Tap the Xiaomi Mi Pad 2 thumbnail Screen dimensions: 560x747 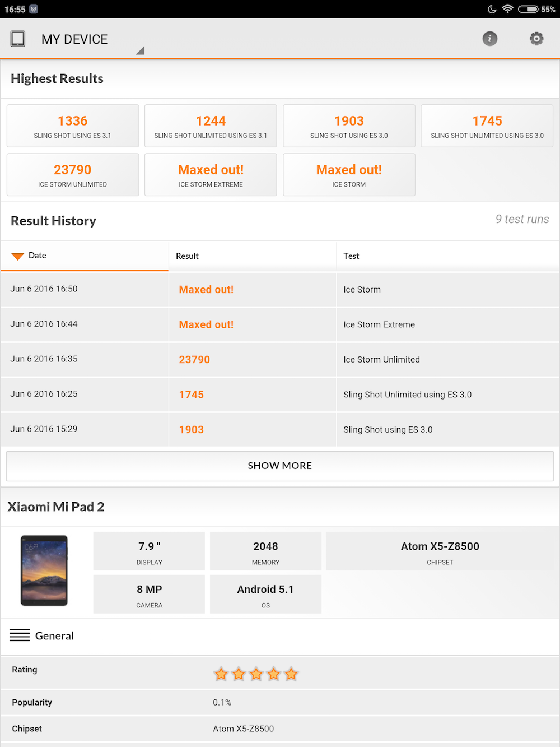tap(44, 570)
